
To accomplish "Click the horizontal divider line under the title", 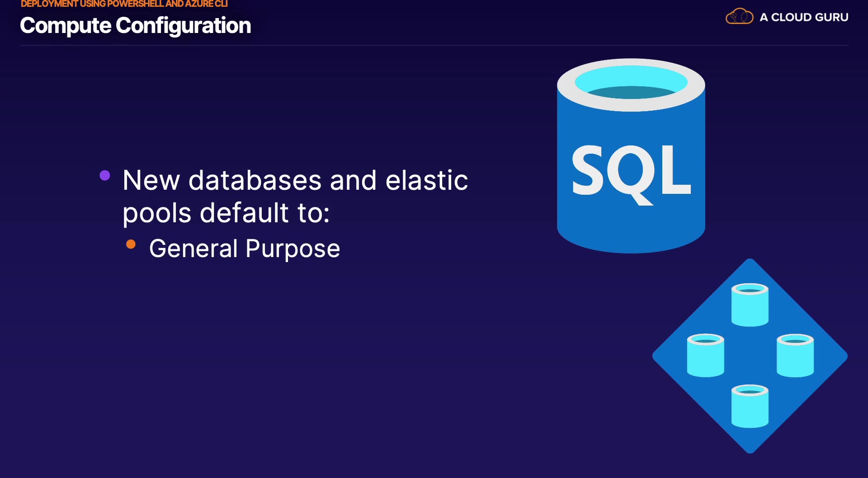I will tap(434, 46).
